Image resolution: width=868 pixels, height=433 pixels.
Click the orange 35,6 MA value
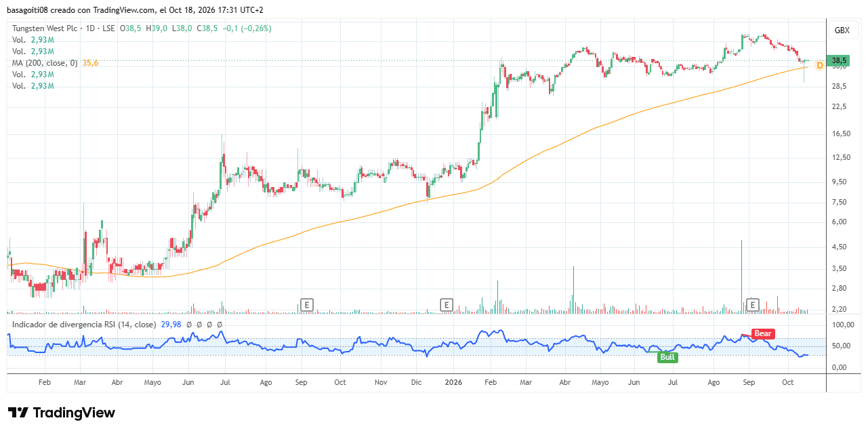90,63
